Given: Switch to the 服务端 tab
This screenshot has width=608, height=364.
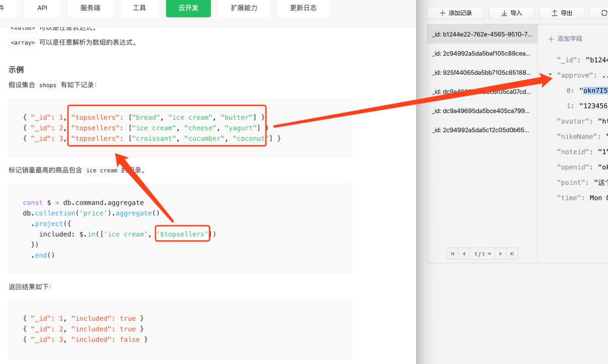Looking at the screenshot, I should pos(90,8).
